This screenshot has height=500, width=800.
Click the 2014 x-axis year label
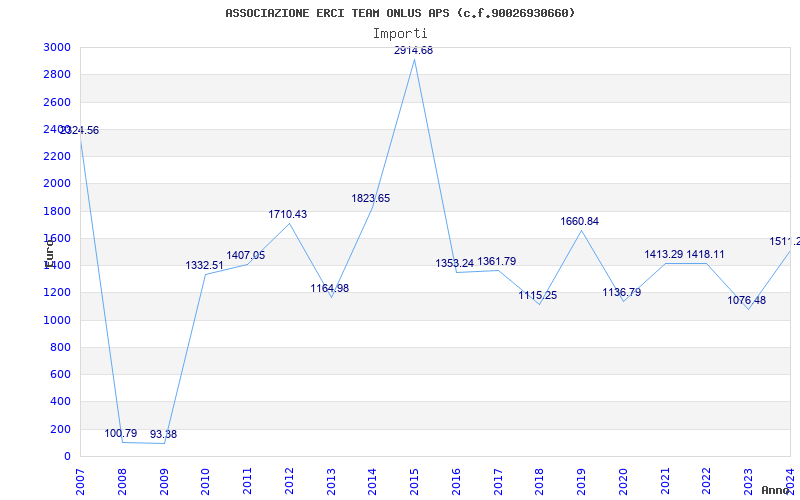click(x=372, y=482)
